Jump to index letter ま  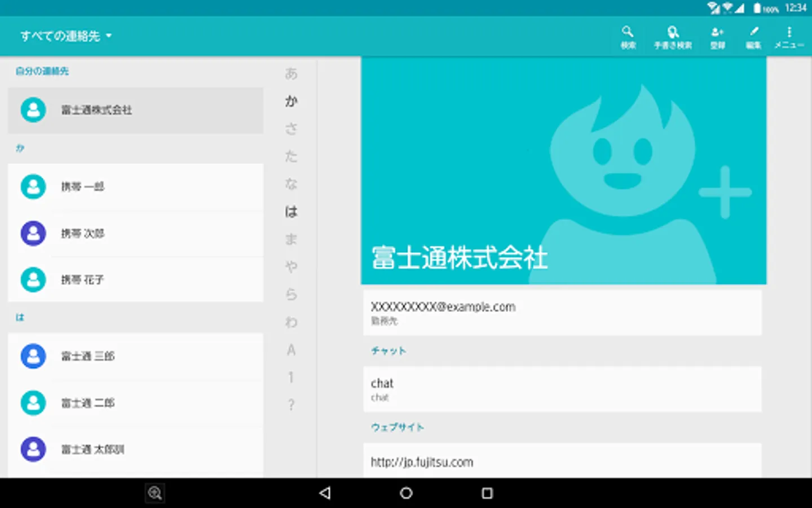(291, 239)
